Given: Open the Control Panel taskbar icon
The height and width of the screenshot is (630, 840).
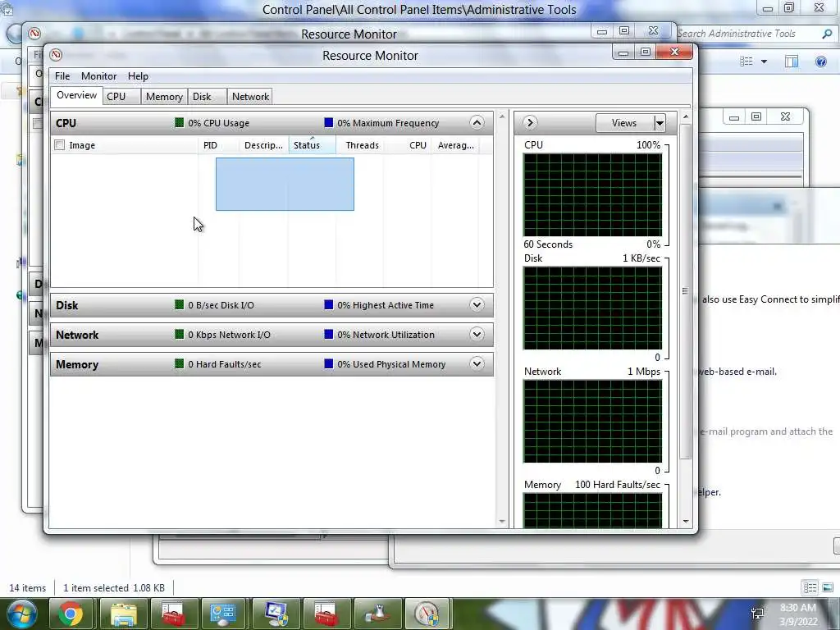Looking at the screenshot, I should (223, 614).
